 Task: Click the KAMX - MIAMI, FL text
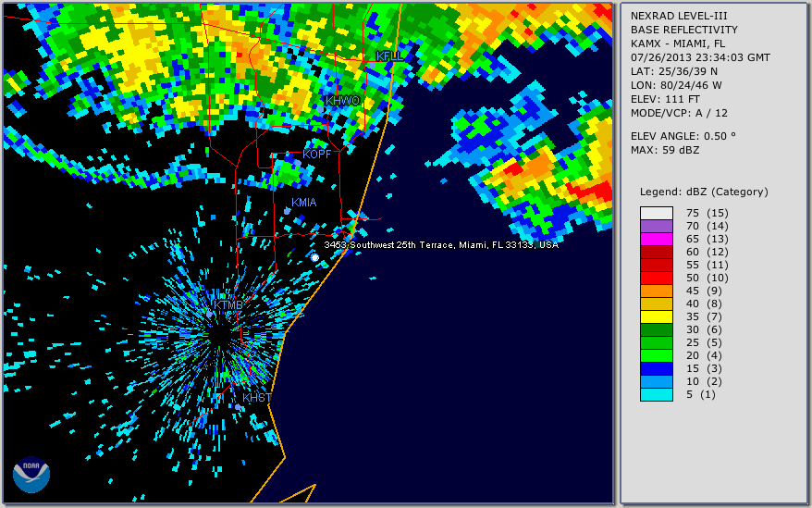(x=678, y=43)
